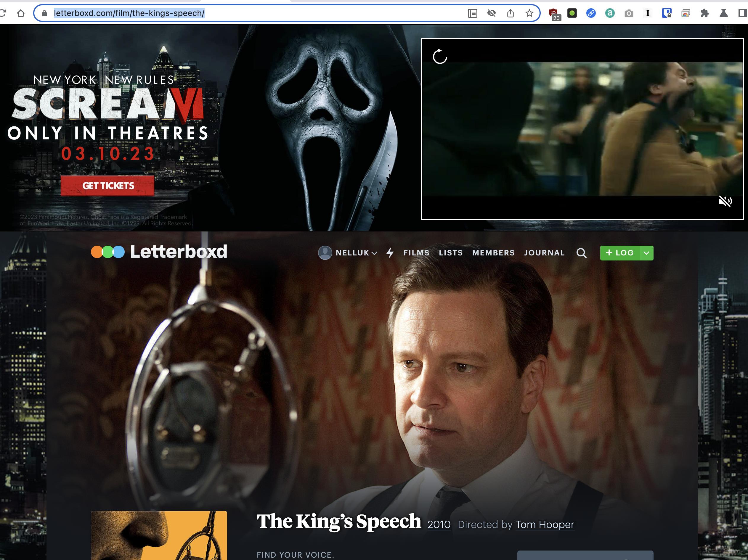The height and width of the screenshot is (560, 748).
Task: Expand the NELLUK account dropdown
Action: (374, 253)
